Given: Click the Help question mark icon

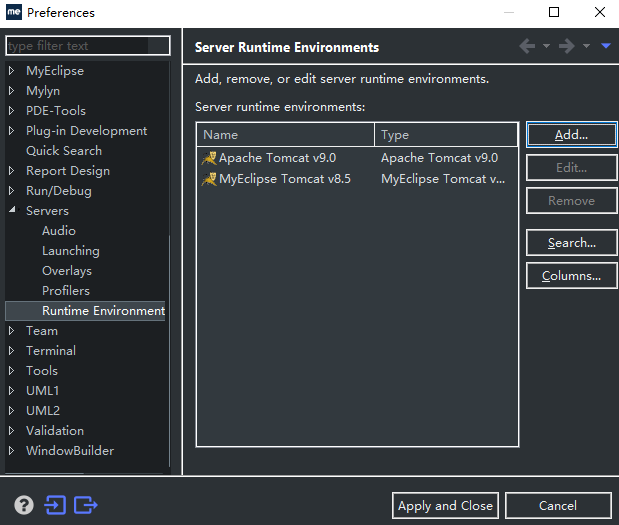Looking at the screenshot, I should point(24,505).
